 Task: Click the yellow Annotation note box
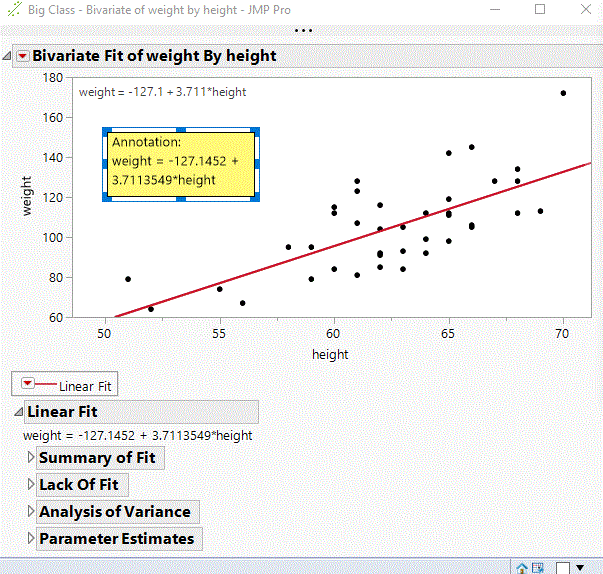(181, 163)
